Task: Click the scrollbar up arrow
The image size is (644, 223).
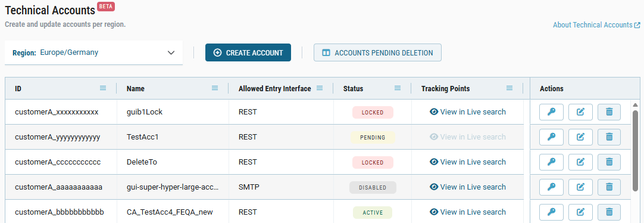Action: 635,104
